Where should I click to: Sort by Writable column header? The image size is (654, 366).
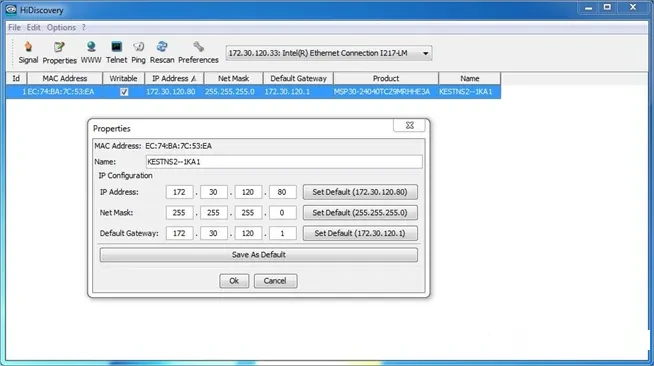(123, 78)
